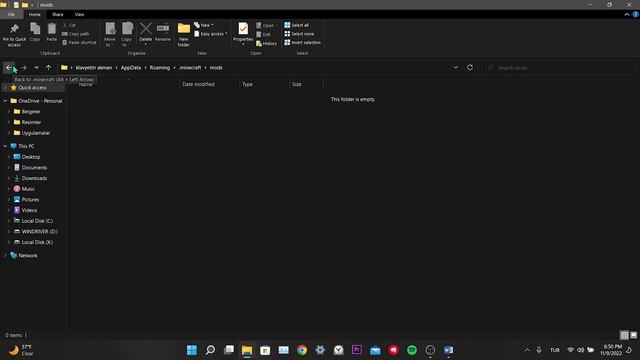Open the Uygulamalar folder
640x360 pixels.
(x=36, y=133)
